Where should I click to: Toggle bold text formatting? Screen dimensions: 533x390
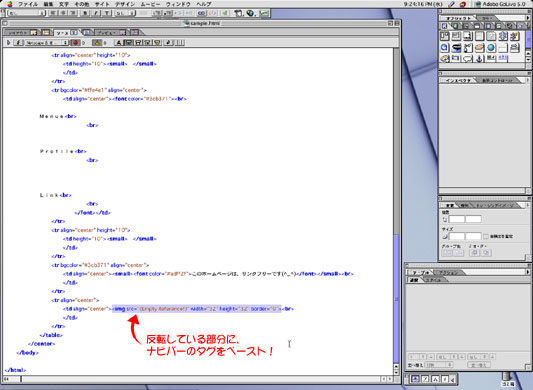(x=85, y=13)
